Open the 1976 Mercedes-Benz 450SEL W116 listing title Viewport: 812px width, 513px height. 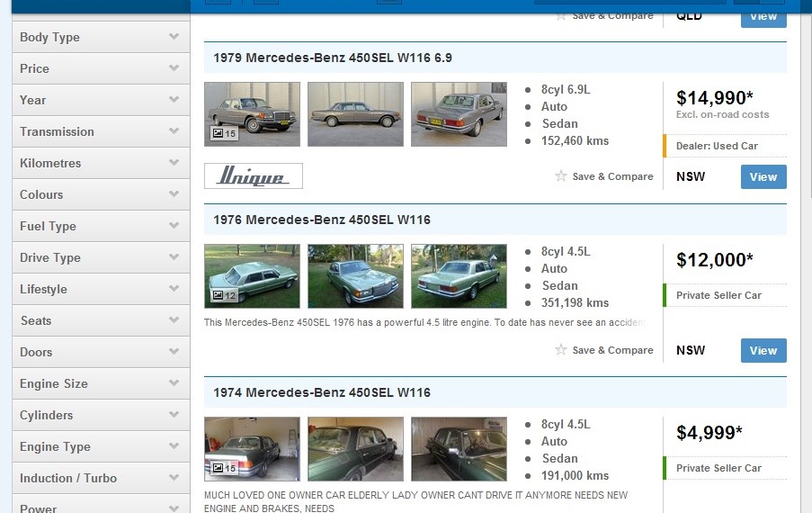[322, 220]
